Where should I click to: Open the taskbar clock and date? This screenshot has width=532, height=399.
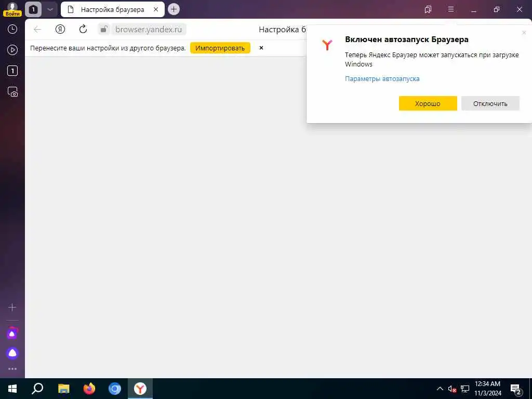pyautogui.click(x=487, y=389)
